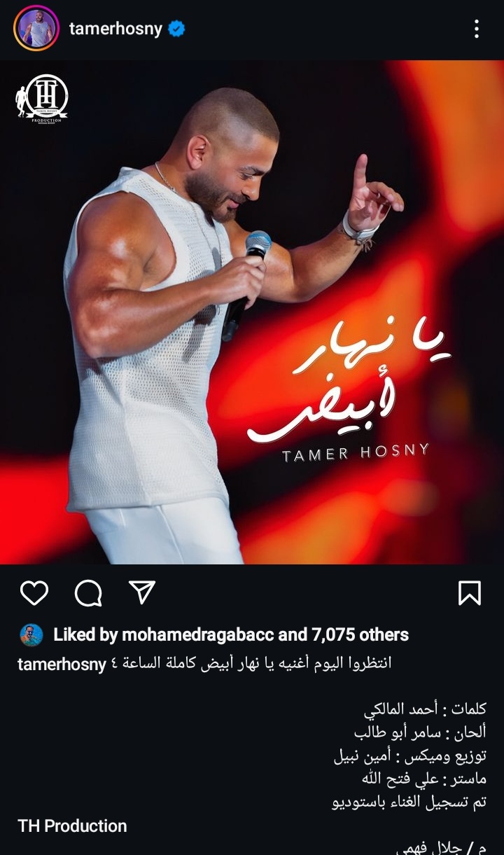Tap the blue verified badge

coord(177,29)
